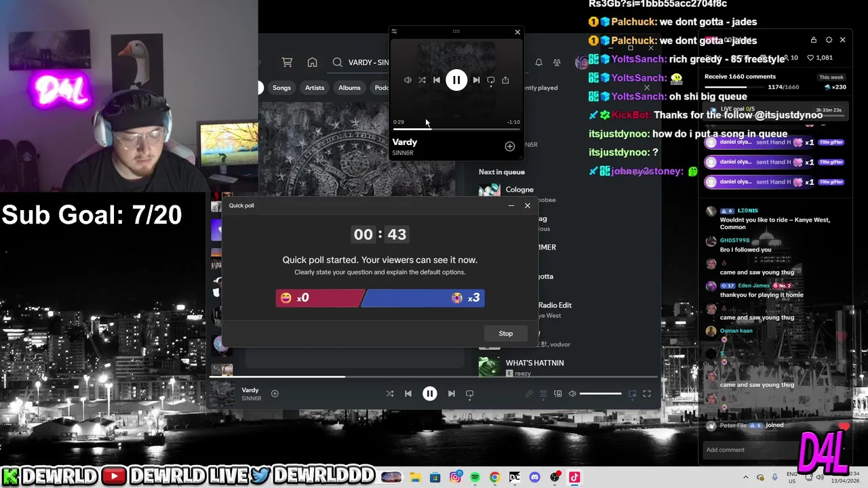Open Spotify profile avatar
The height and width of the screenshot is (488, 868).
pyautogui.click(x=581, y=62)
